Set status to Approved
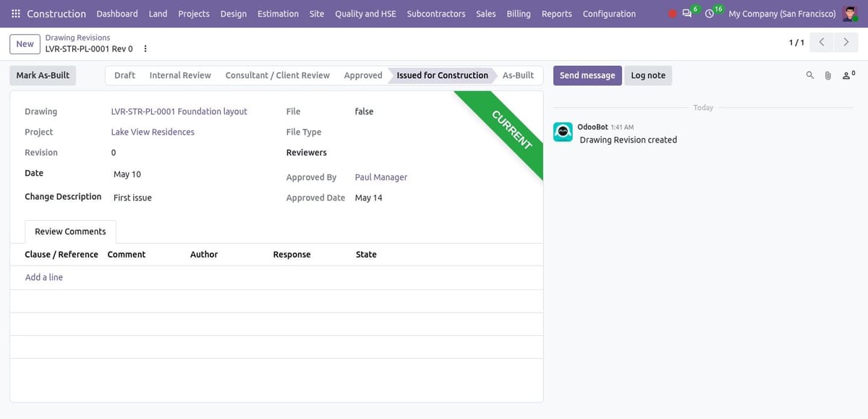Screen dimensions: 868x419 tap(363, 75)
